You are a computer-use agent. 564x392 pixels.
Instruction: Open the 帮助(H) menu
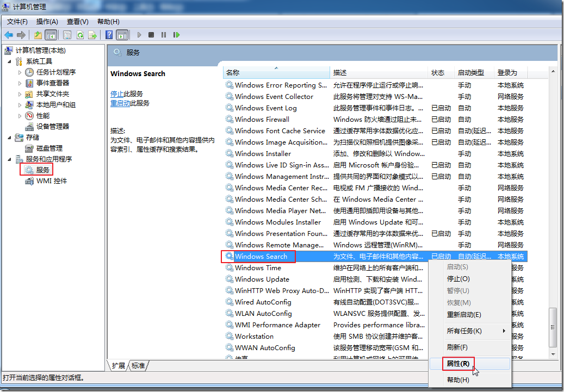(x=108, y=22)
